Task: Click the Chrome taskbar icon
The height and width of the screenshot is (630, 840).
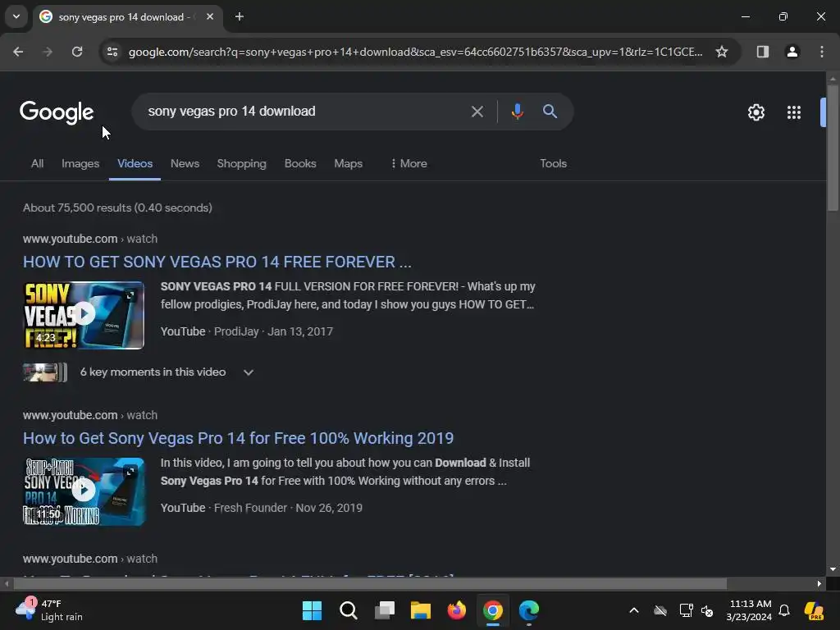Action: tap(493, 610)
